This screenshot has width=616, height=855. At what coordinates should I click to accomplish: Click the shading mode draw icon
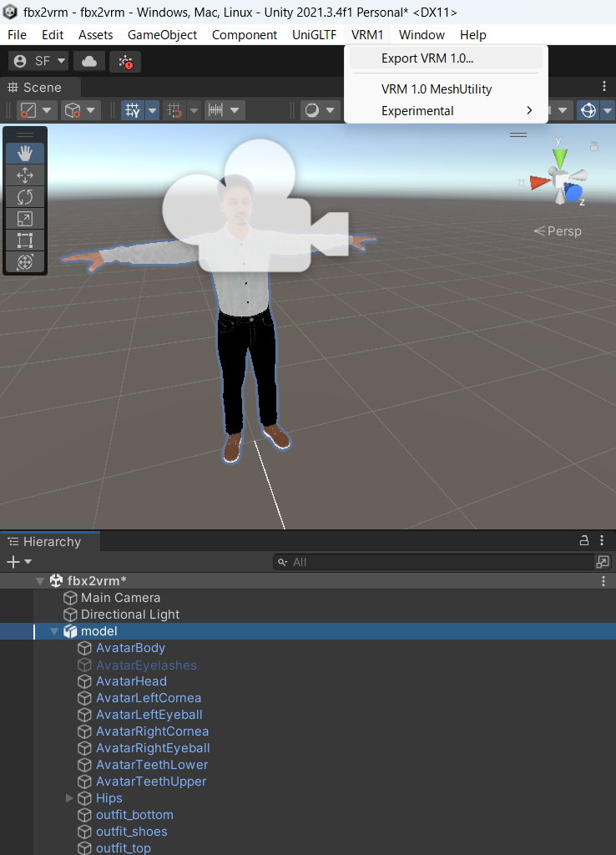(x=28, y=110)
